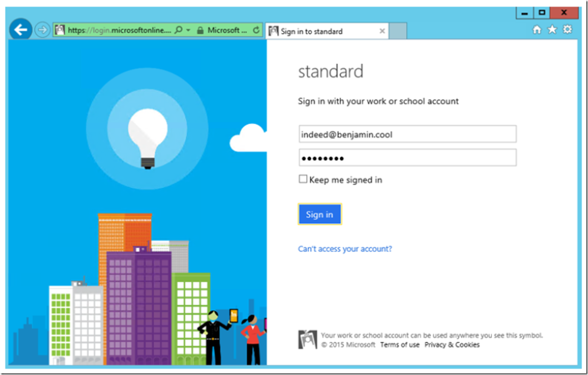The width and height of the screenshot is (588, 375).
Task: Click the browser Back arrow button
Action: click(x=20, y=30)
